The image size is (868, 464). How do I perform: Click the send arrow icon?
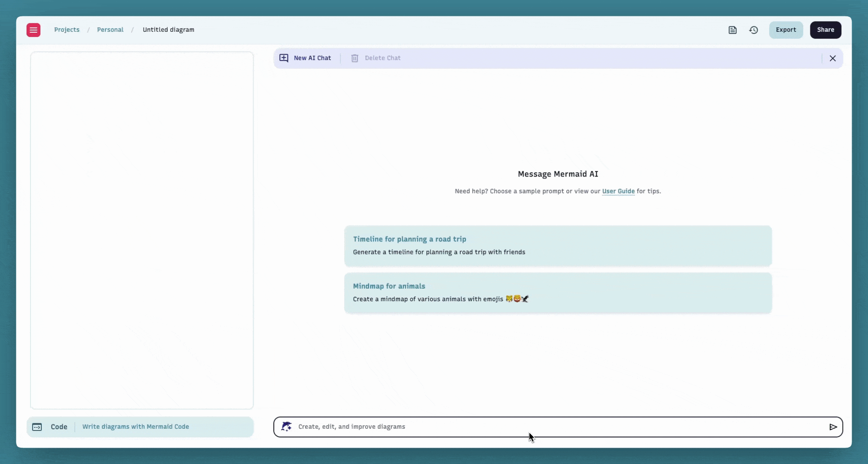pyautogui.click(x=833, y=427)
